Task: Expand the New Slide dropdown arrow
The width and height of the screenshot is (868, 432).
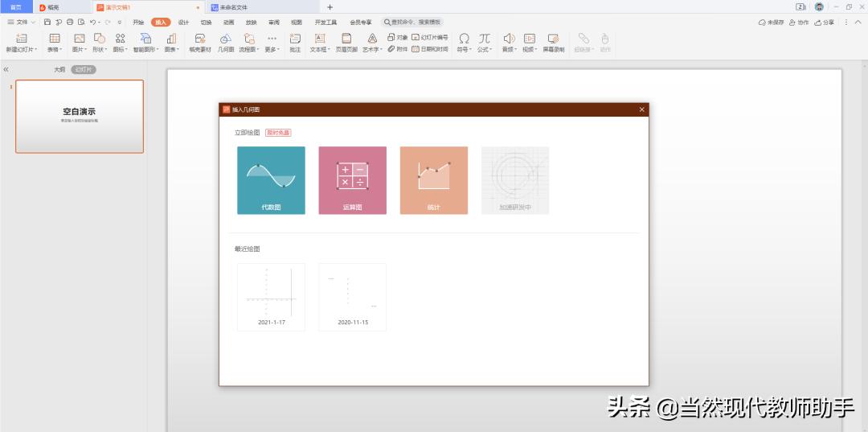Action: point(35,50)
